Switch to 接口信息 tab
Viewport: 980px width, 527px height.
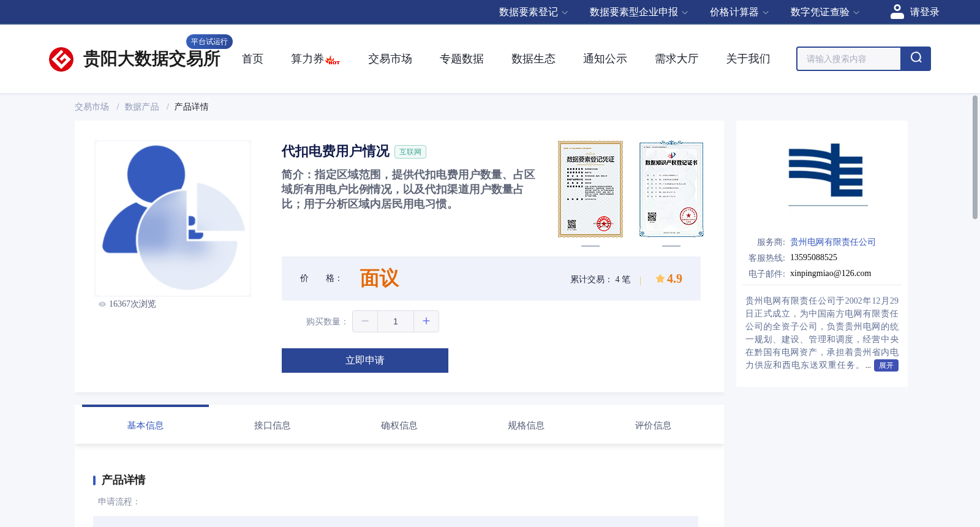pos(273,425)
